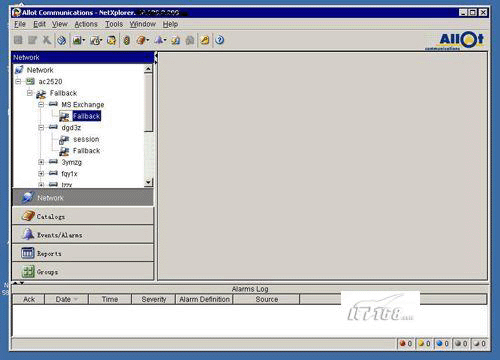This screenshot has width=500, height=360.
Task: Open the Groups navigation pane
Action: (83, 271)
